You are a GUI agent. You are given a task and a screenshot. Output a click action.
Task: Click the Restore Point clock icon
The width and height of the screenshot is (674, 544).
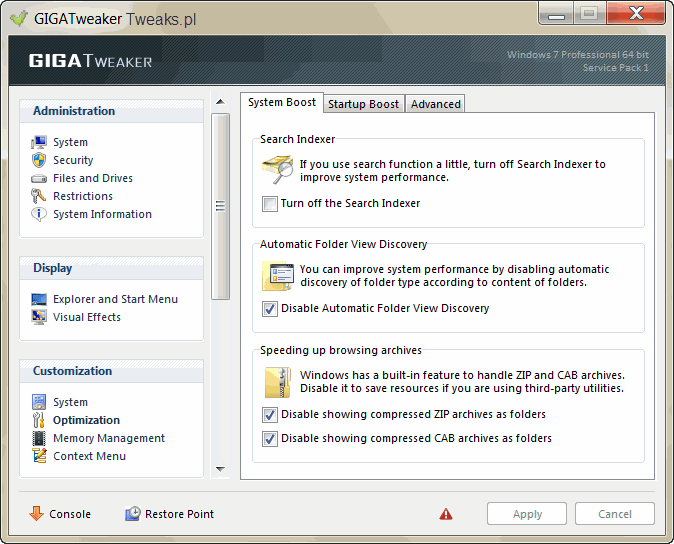point(133,513)
